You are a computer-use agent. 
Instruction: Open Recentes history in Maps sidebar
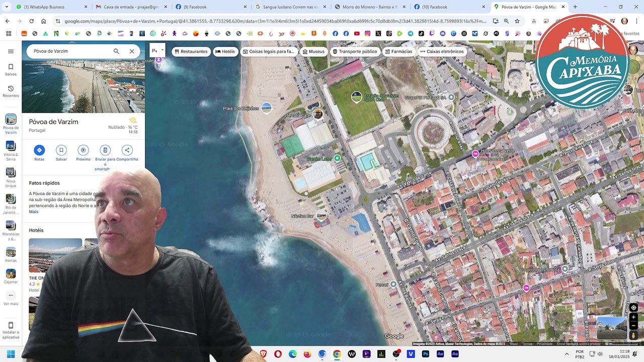pyautogui.click(x=11, y=92)
